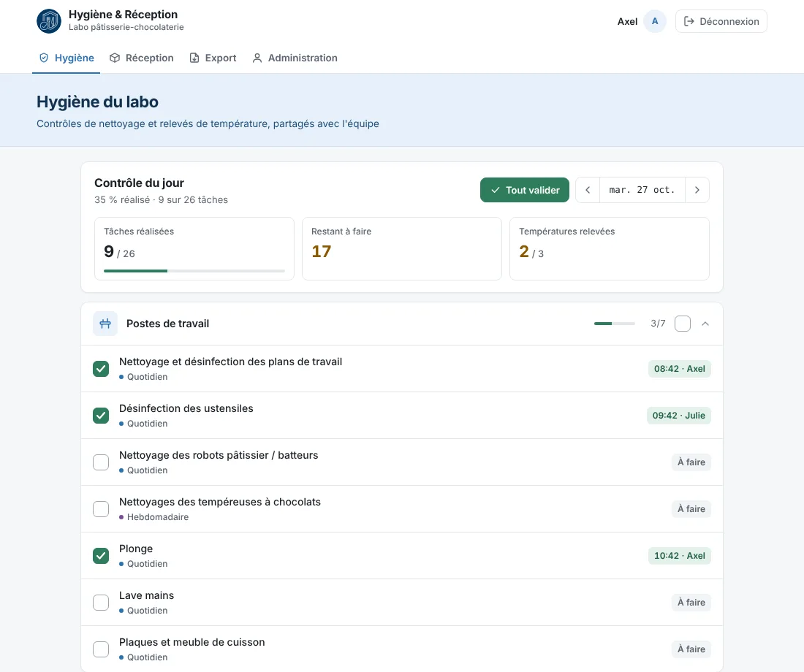Tick the Postes de travail section checkbox
The image size is (804, 672).
(683, 324)
